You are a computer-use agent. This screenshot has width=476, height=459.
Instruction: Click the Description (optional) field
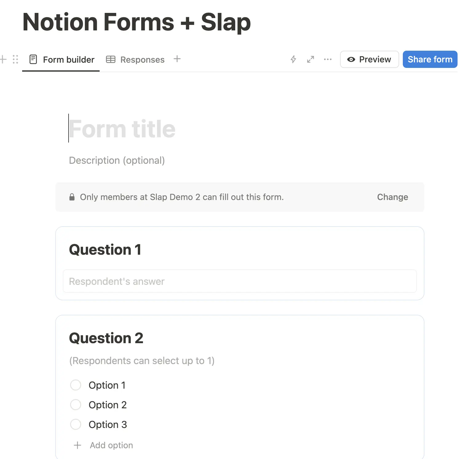[x=117, y=160]
